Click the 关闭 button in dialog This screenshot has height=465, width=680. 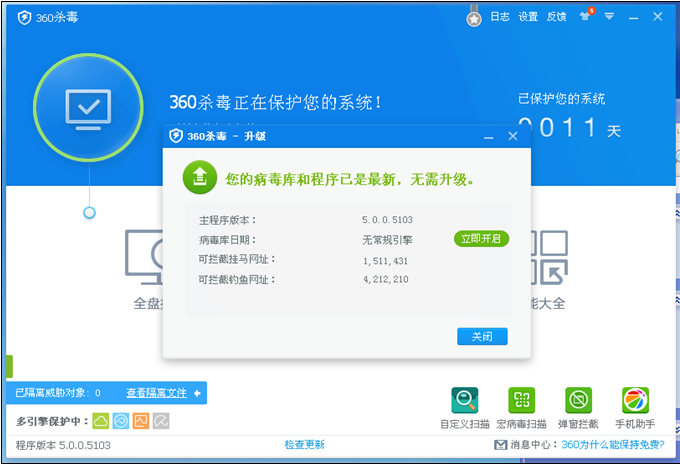click(x=482, y=336)
